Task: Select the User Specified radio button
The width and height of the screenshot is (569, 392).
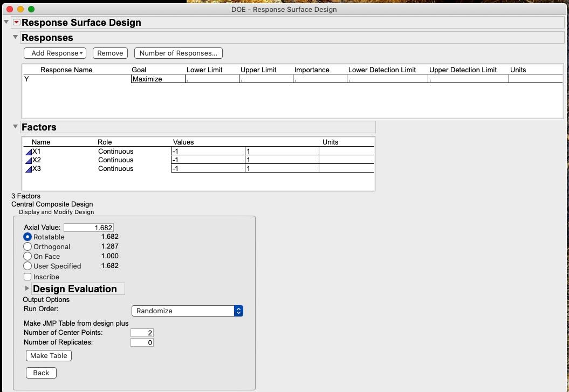Action: [28, 266]
